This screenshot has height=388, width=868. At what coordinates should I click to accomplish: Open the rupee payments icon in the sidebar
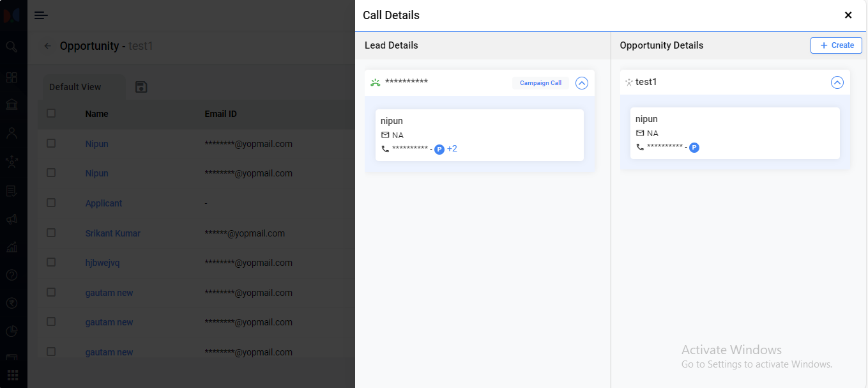click(11, 303)
